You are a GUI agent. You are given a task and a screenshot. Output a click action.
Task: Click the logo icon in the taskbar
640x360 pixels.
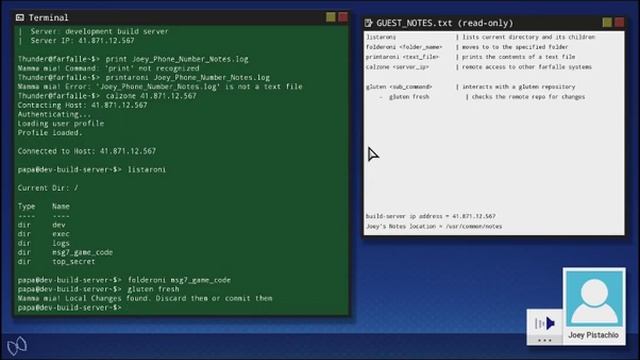click(17, 347)
